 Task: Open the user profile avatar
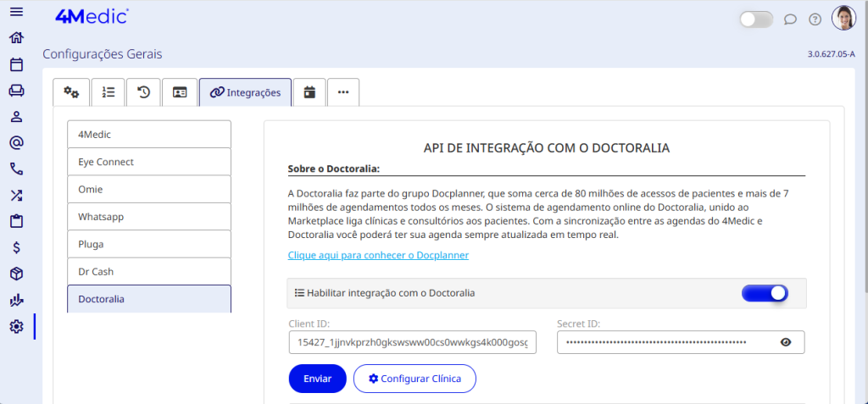coord(843,19)
